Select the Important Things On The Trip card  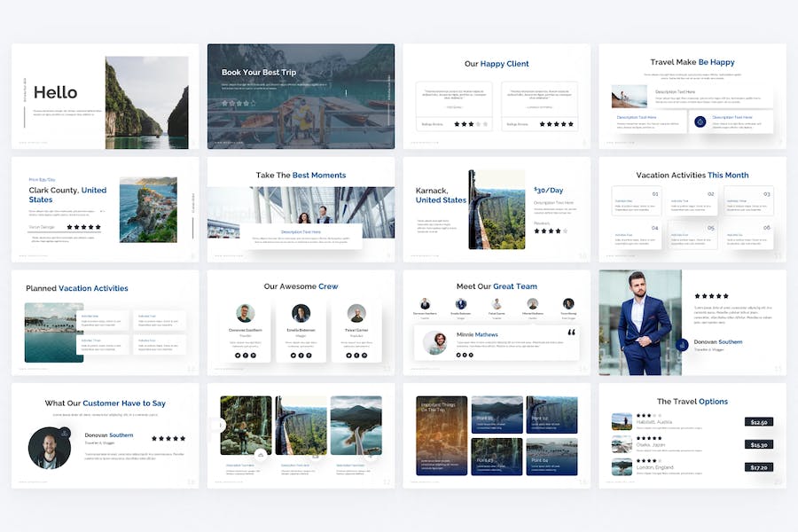pyautogui.click(x=442, y=435)
